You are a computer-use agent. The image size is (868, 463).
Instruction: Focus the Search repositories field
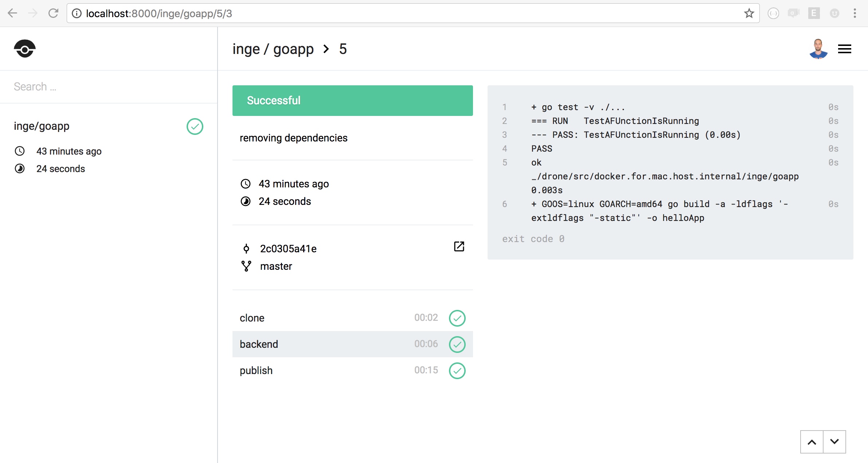[x=109, y=87]
